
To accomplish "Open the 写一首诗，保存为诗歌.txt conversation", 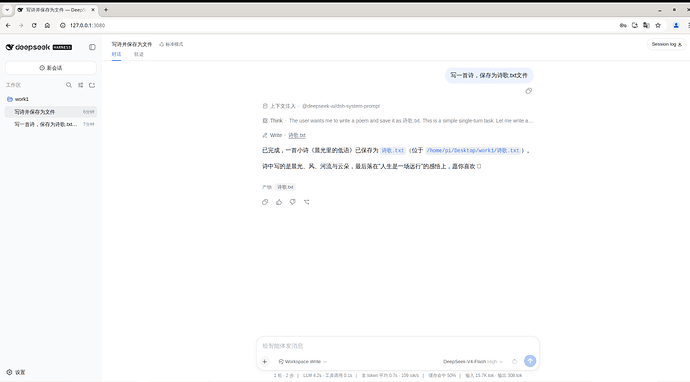I will [x=51, y=124].
